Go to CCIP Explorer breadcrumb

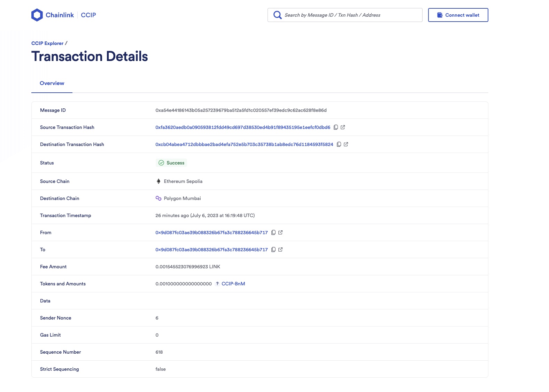pyautogui.click(x=47, y=43)
